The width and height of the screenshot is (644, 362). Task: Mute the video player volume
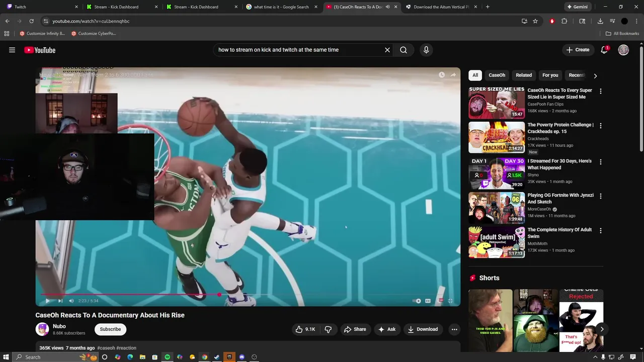pyautogui.click(x=71, y=301)
